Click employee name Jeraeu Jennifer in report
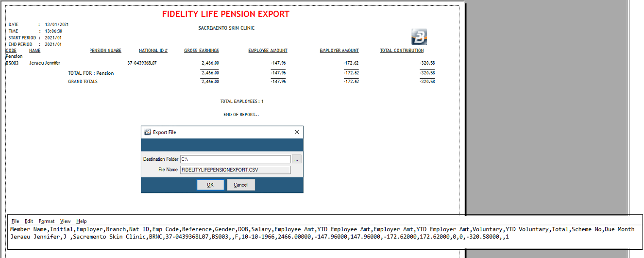This screenshot has height=258, width=644. click(x=45, y=63)
